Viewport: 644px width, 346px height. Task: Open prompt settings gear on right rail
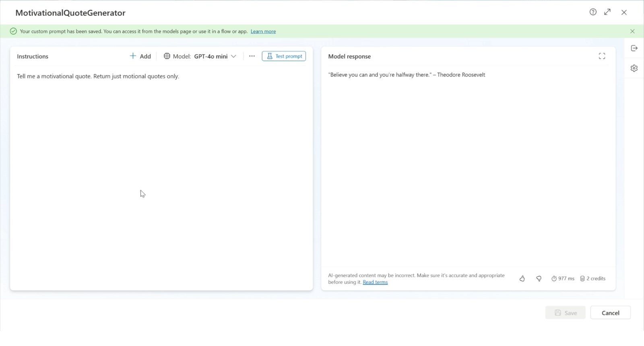[x=634, y=68]
